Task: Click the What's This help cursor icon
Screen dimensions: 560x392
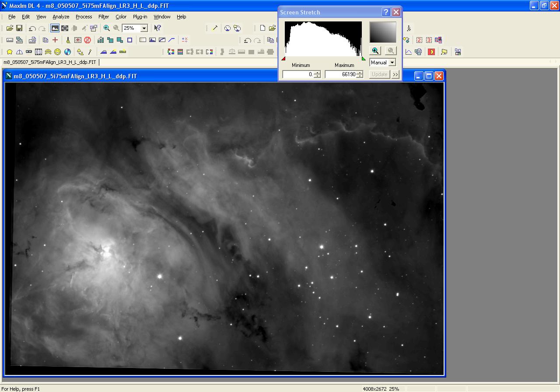Action: [x=157, y=28]
